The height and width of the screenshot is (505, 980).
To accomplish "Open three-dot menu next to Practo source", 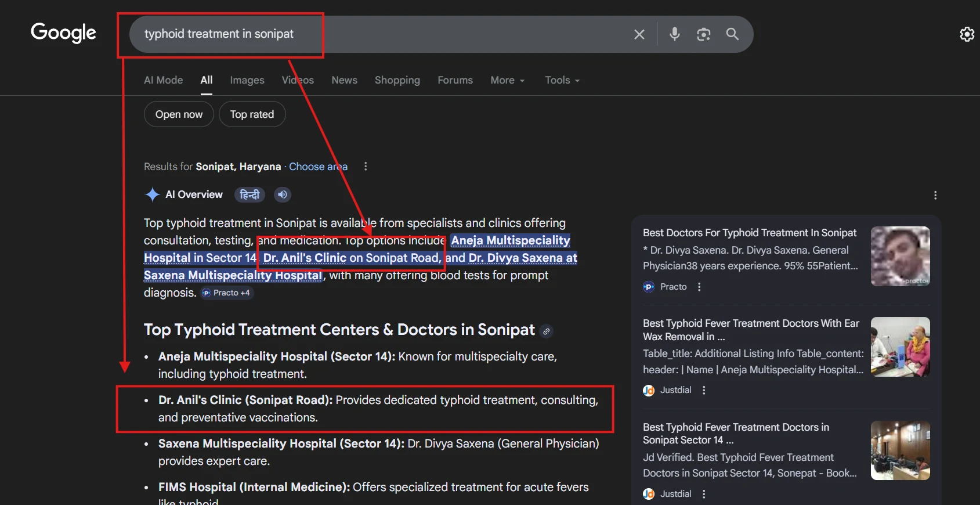I will pyautogui.click(x=699, y=287).
